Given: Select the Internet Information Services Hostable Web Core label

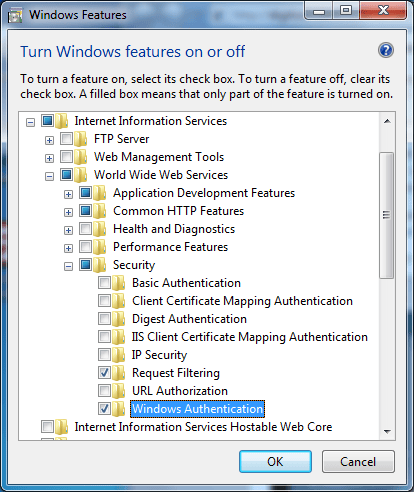Looking at the screenshot, I should (203, 427).
